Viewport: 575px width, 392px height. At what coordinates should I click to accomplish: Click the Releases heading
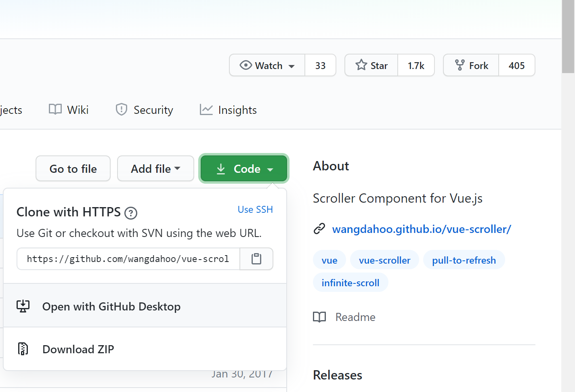pos(338,375)
